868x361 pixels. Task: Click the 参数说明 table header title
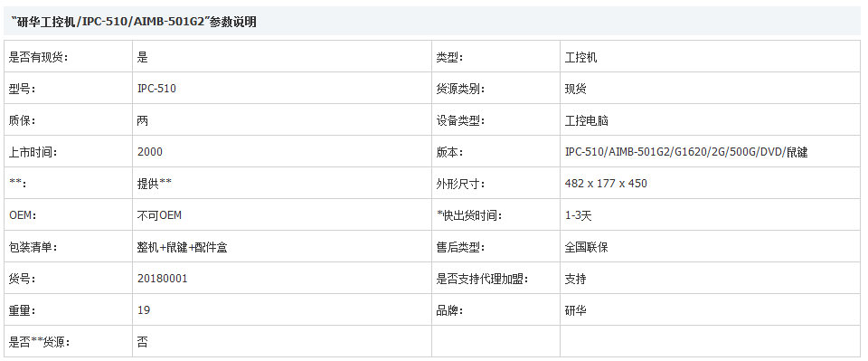pyautogui.click(x=134, y=22)
